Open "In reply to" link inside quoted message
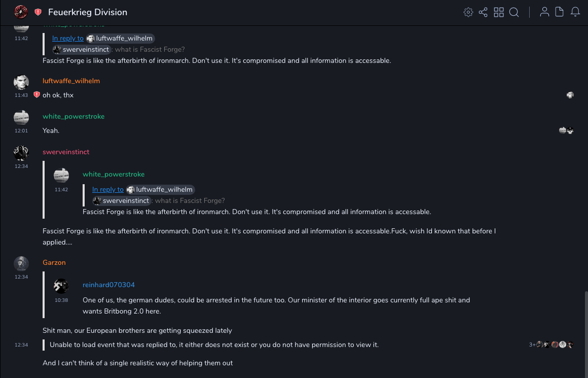 click(108, 189)
